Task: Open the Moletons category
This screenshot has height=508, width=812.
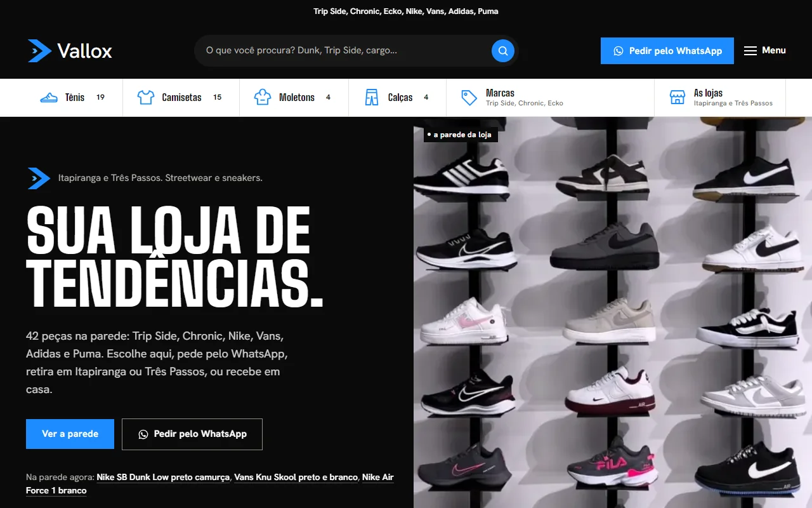Action: tap(294, 98)
